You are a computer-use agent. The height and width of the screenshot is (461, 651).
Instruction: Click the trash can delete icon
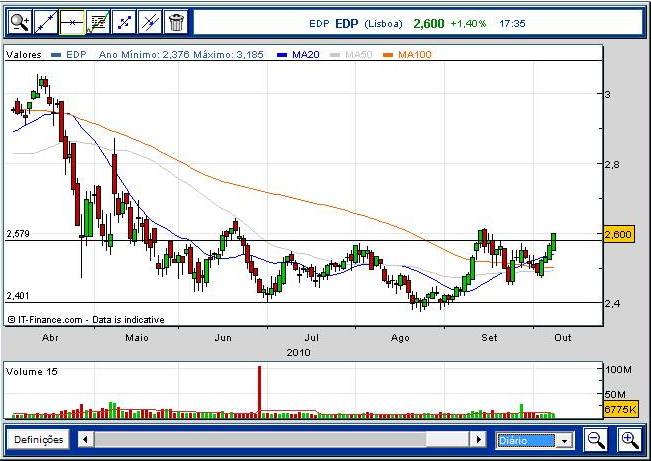(176, 22)
